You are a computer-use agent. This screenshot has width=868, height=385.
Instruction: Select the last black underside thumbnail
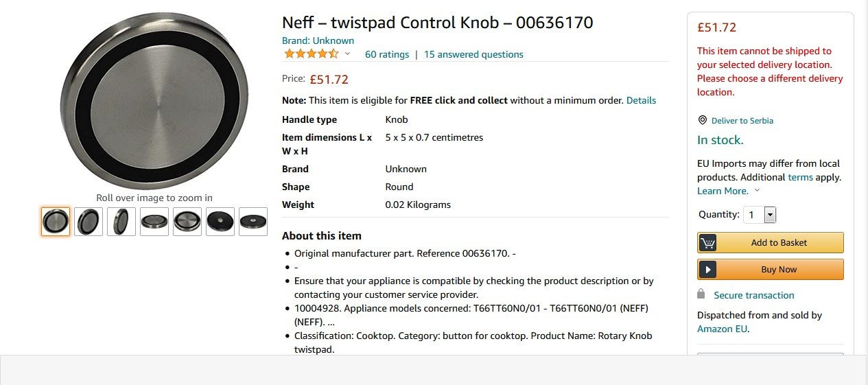point(253,222)
